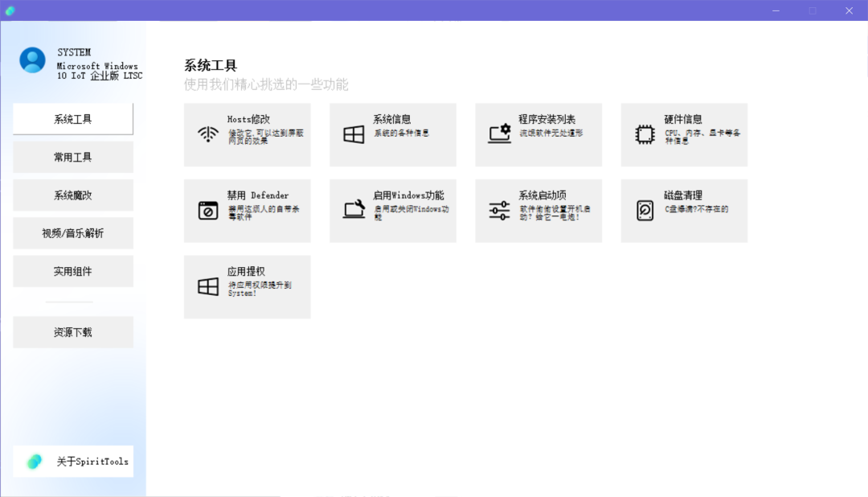The height and width of the screenshot is (497, 868).
Task: Click the 程序安装列表 laptop gear icon
Action: (499, 134)
